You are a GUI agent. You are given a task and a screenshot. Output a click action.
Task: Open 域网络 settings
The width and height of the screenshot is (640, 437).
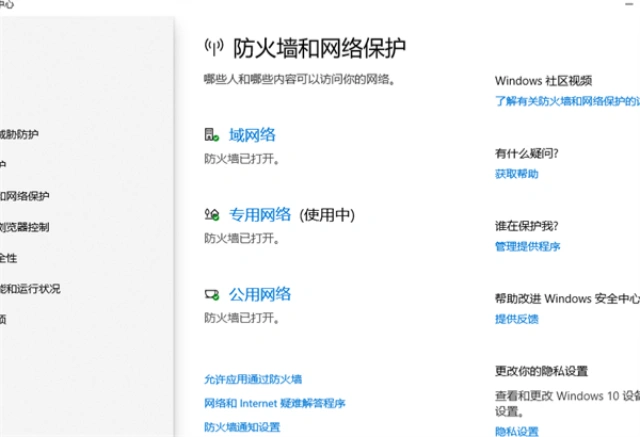coord(252,135)
